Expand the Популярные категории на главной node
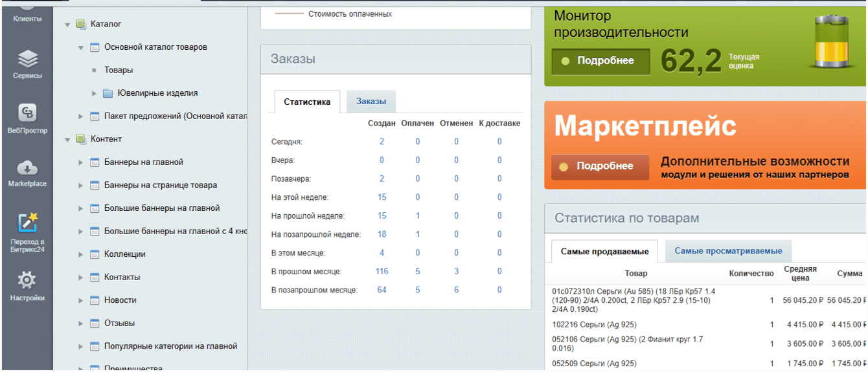868x372 pixels. tap(81, 347)
